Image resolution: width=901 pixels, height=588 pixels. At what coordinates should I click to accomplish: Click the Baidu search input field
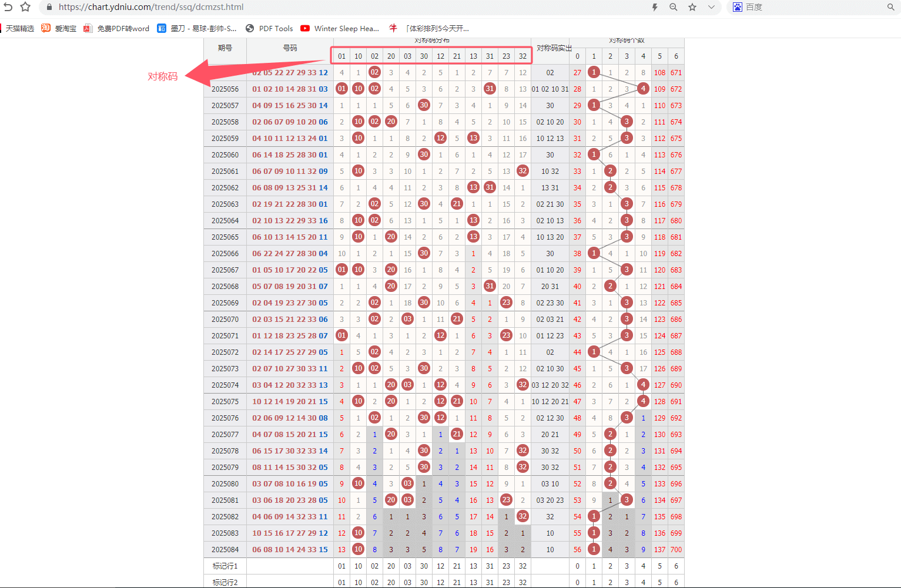click(x=814, y=7)
